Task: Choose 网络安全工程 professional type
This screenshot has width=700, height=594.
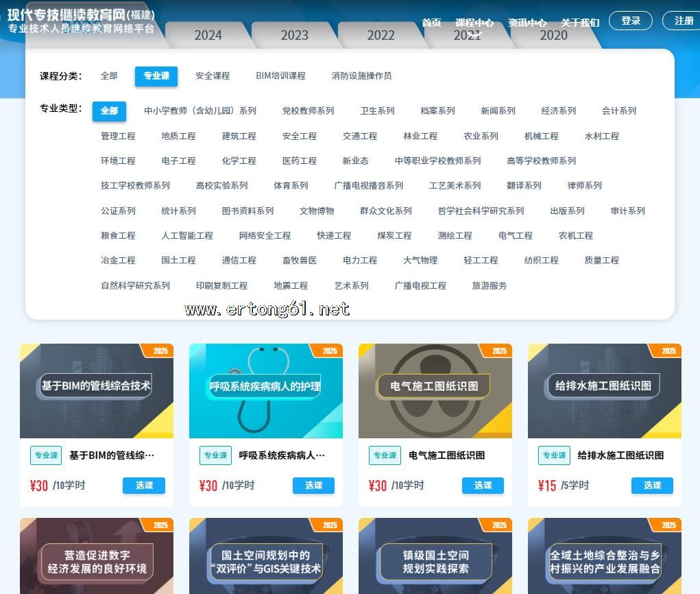Action: (265, 236)
